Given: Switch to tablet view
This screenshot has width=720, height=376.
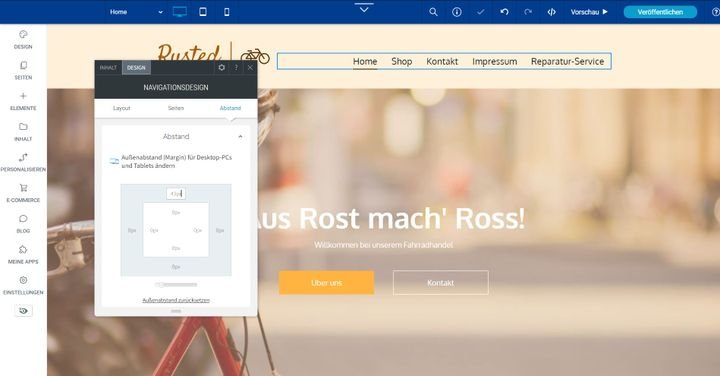Looking at the screenshot, I should 202,12.
